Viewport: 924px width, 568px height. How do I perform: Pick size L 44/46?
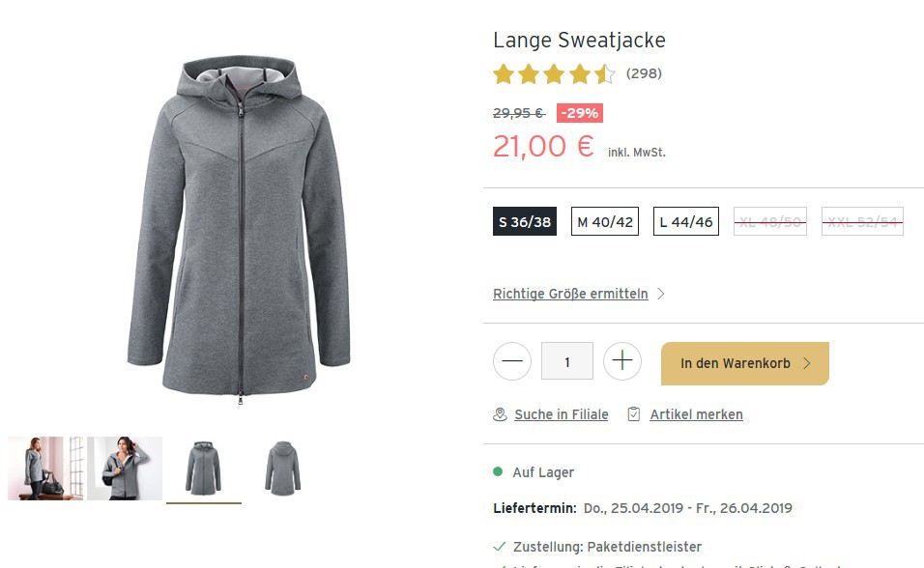686,222
